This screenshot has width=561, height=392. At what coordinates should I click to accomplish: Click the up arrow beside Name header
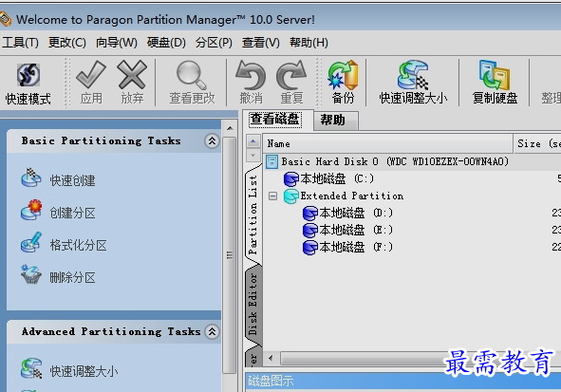pyautogui.click(x=252, y=141)
